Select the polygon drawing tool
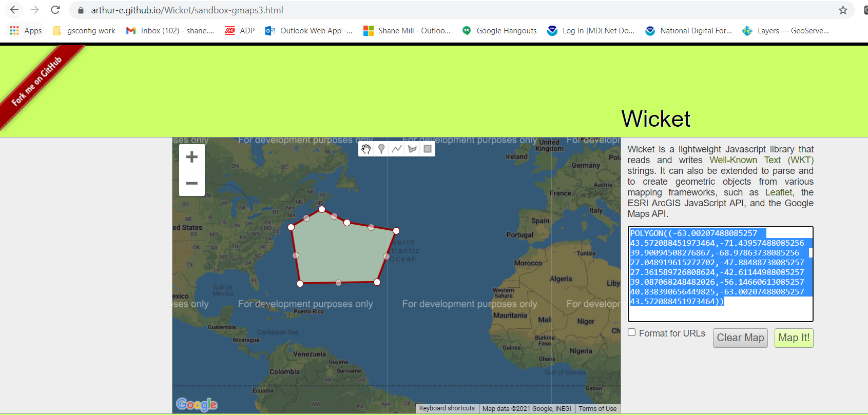868x415 pixels. tap(412, 149)
